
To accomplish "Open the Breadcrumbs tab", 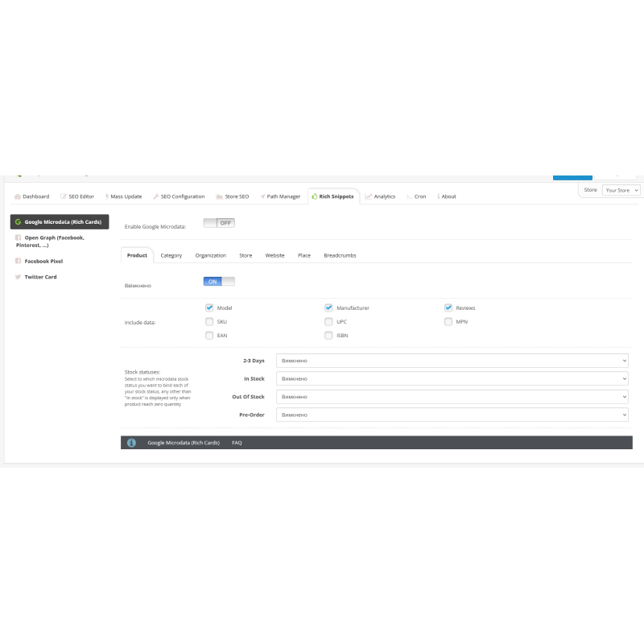I will pyautogui.click(x=340, y=254).
